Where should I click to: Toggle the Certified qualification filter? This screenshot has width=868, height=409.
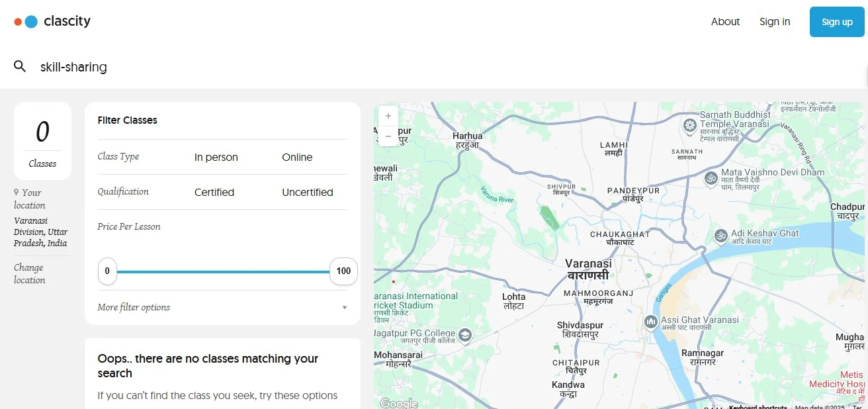(214, 193)
